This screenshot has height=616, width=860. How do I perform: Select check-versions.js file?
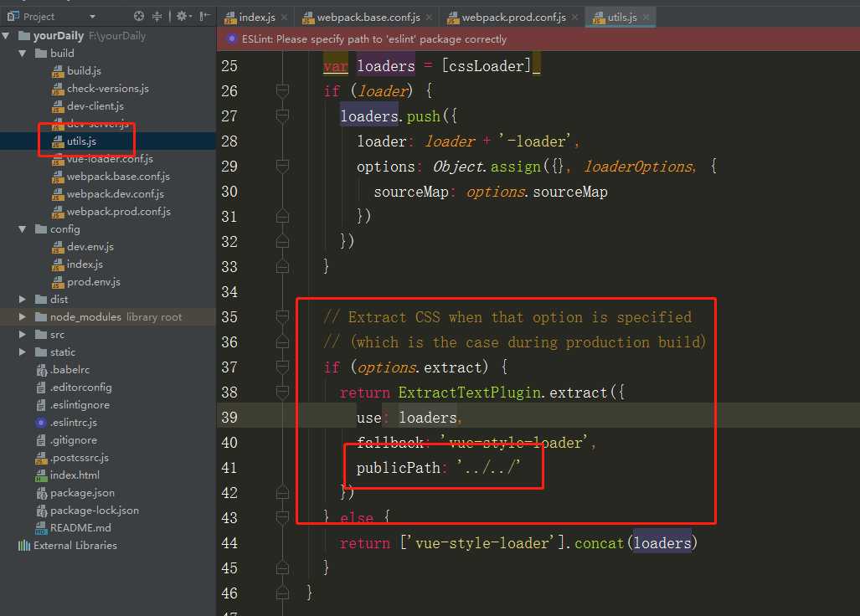[107, 89]
